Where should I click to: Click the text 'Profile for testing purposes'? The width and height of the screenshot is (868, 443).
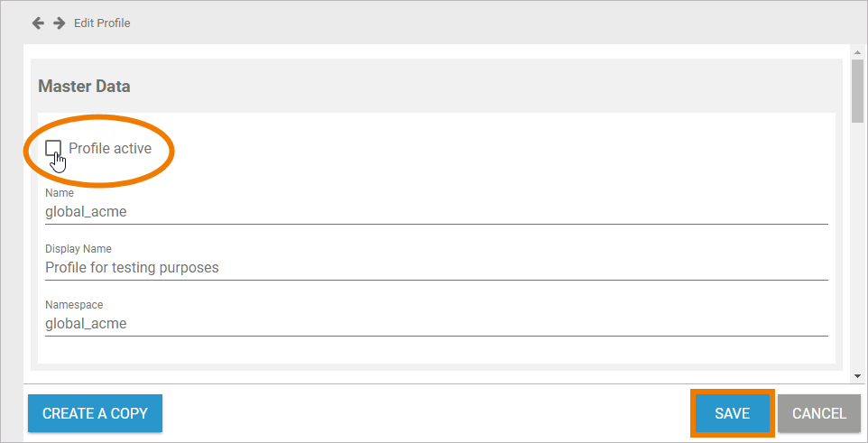pyautogui.click(x=132, y=268)
